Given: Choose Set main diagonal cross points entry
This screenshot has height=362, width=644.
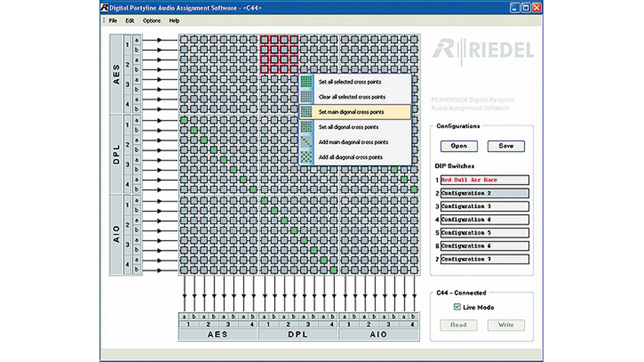Looking at the screenshot, I should coord(354,112).
